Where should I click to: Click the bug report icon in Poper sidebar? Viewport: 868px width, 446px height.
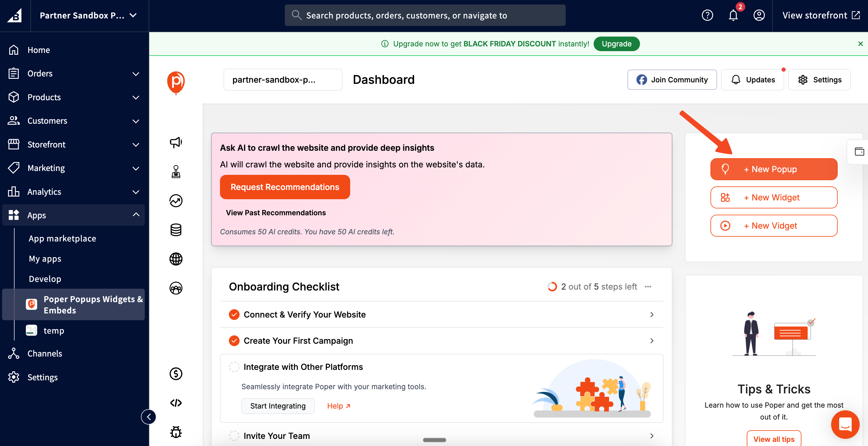pyautogui.click(x=176, y=432)
